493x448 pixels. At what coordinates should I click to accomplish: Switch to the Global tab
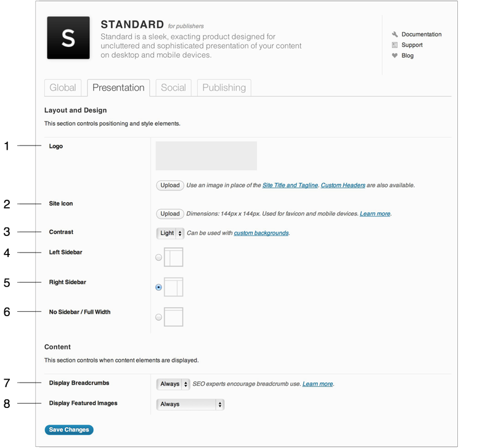(63, 88)
